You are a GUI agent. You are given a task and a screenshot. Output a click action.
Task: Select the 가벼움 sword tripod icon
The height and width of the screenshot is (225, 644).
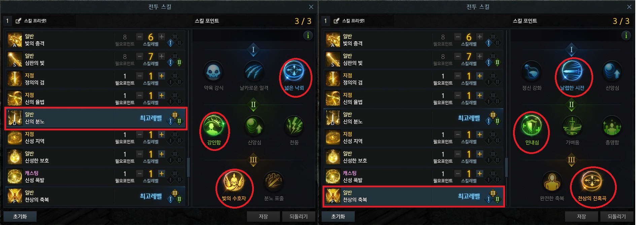coord(572,126)
